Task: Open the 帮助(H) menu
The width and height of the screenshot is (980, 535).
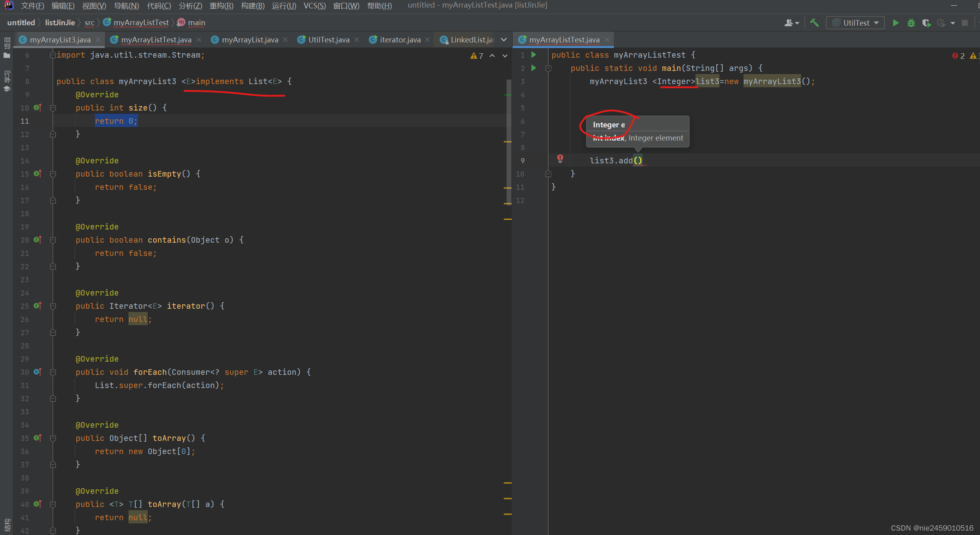Action: (379, 6)
